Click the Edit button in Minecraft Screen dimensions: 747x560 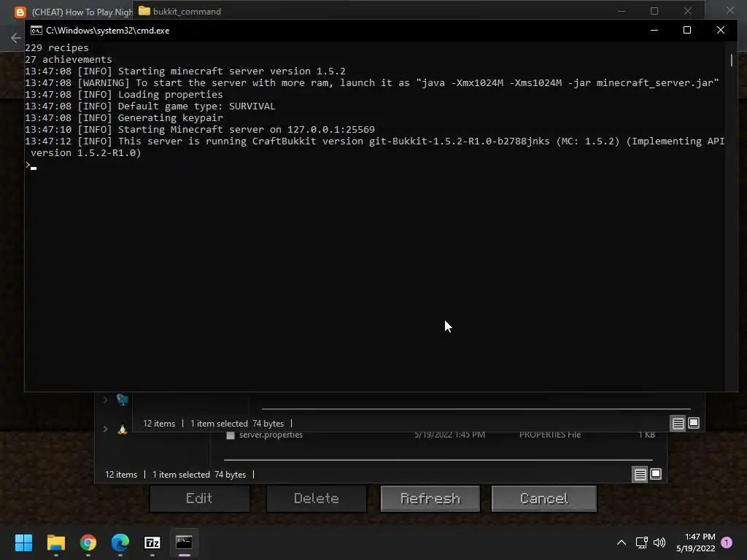[200, 499]
